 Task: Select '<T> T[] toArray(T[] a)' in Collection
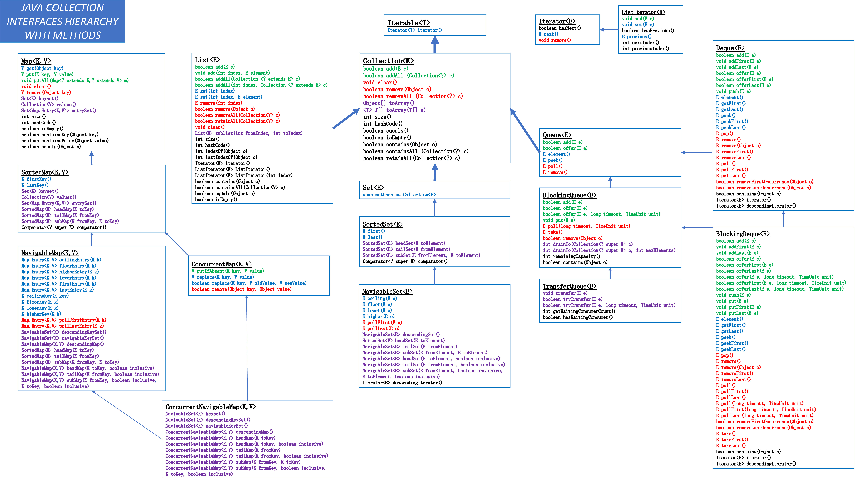coord(394,110)
